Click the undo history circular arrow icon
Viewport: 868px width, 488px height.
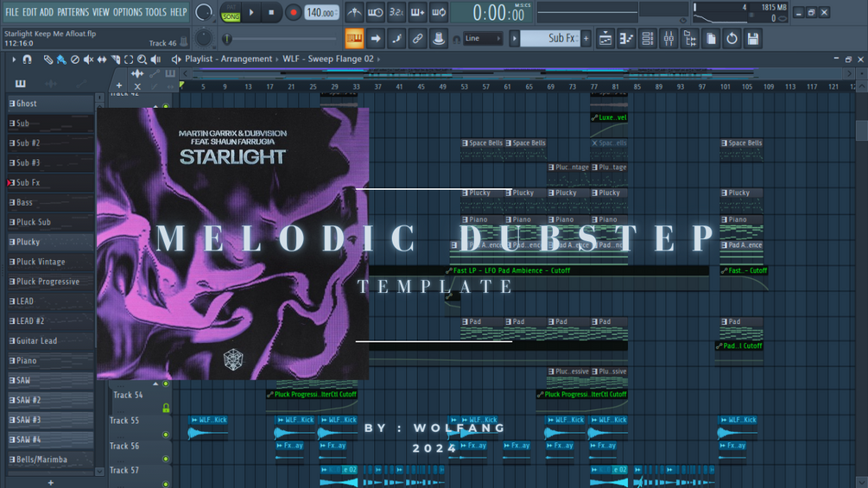[732, 39]
